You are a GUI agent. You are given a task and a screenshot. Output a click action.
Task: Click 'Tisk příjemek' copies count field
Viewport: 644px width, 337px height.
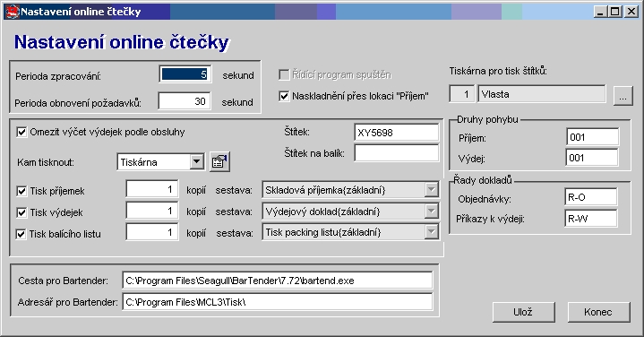[x=152, y=189]
